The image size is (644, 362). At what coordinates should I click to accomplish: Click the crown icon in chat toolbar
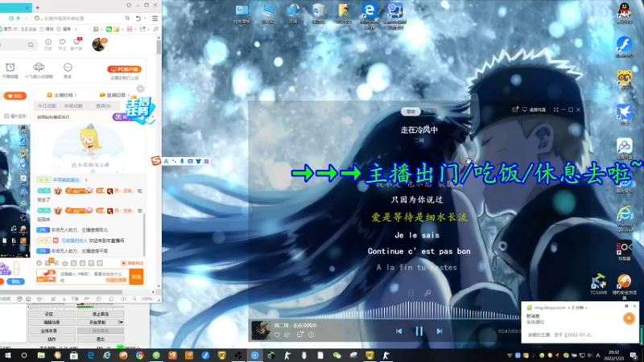click(65, 263)
